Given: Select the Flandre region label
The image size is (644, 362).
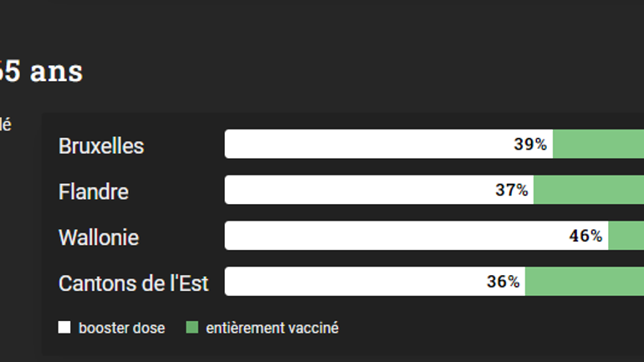Looking at the screenshot, I should click(x=94, y=191).
